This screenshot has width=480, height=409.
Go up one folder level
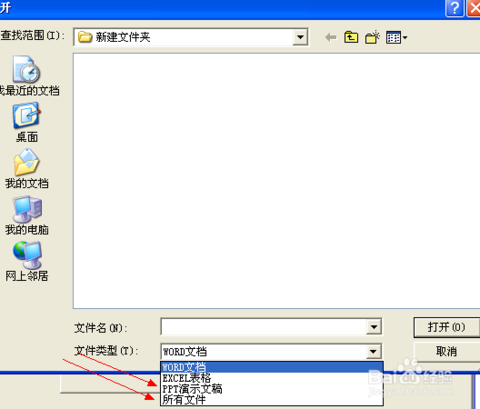pos(351,37)
